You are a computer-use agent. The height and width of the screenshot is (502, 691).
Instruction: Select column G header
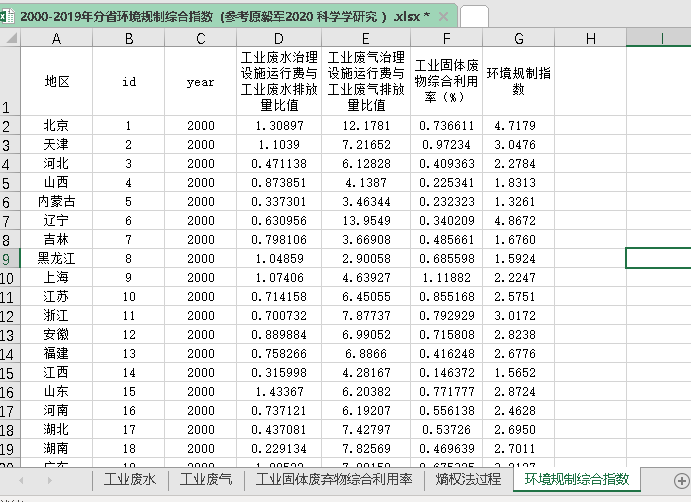[518, 38]
